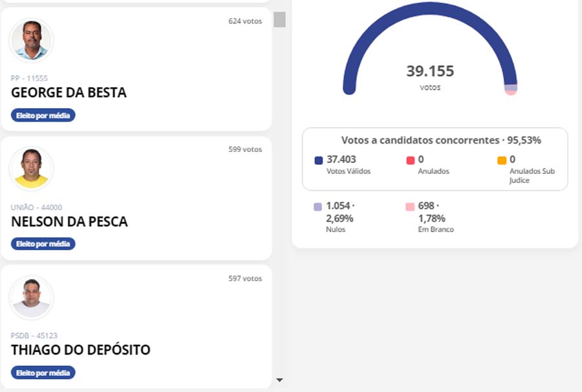
Task: Click George da Besta's 'Eleito por média' badge
Action: (x=43, y=115)
